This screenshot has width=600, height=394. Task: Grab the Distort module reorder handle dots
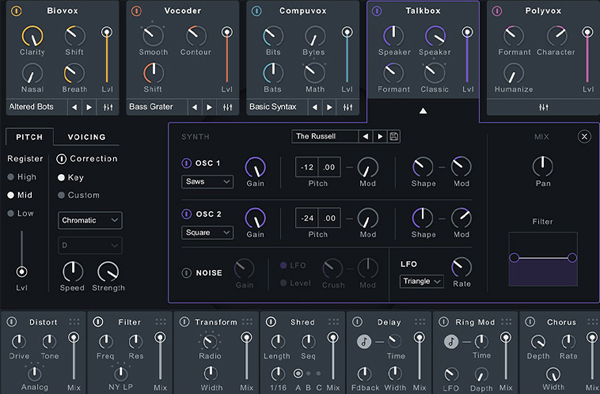coord(75,322)
